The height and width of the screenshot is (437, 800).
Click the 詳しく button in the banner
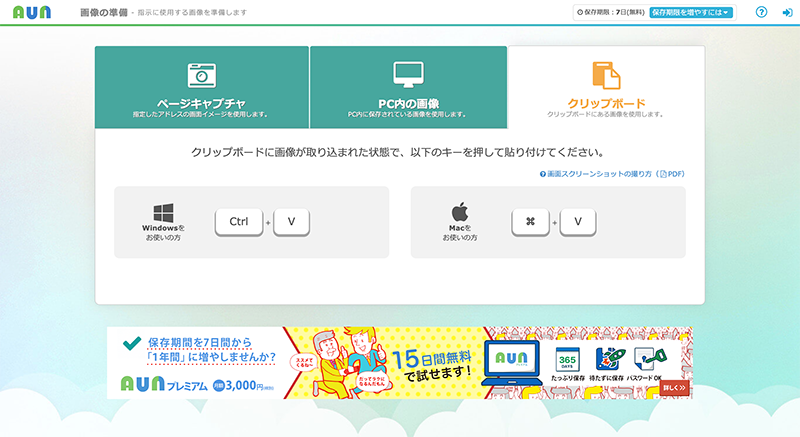674,387
